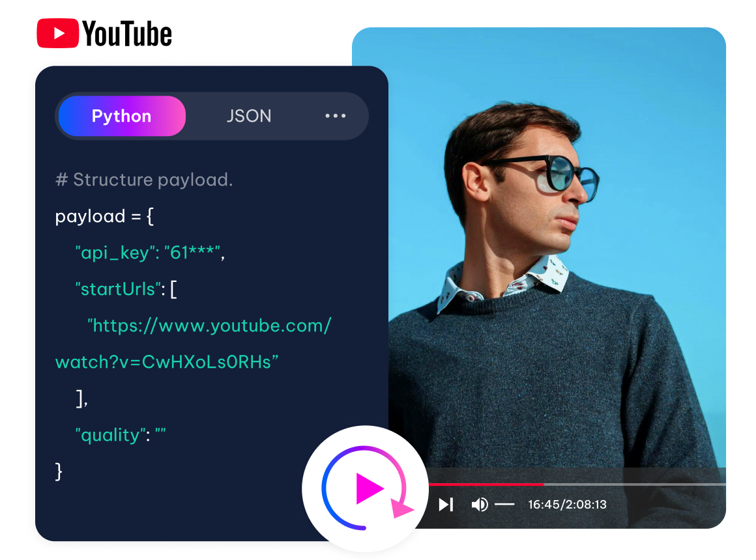
Task: Click the play icon inside the YouTube logo
Action: [58, 33]
